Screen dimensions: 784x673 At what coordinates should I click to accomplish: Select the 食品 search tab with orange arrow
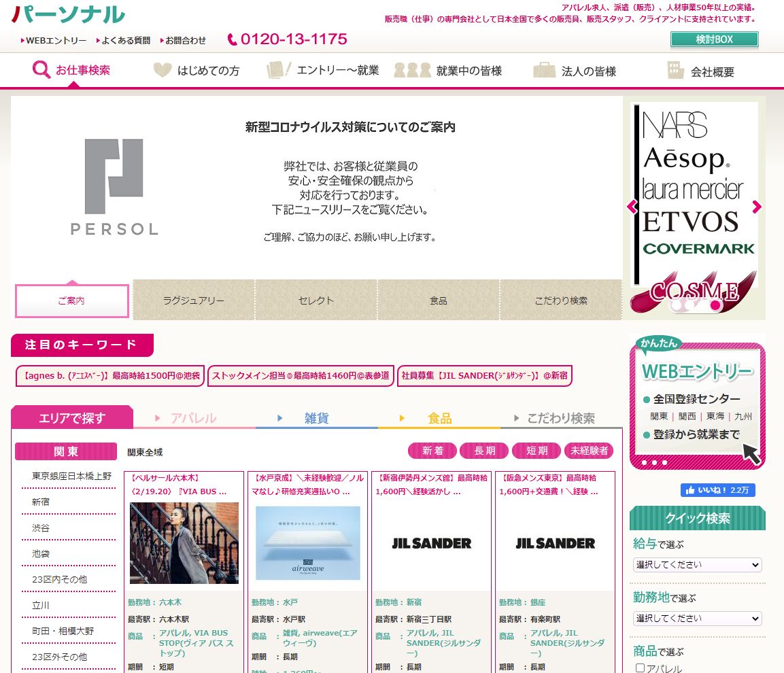[x=439, y=418]
